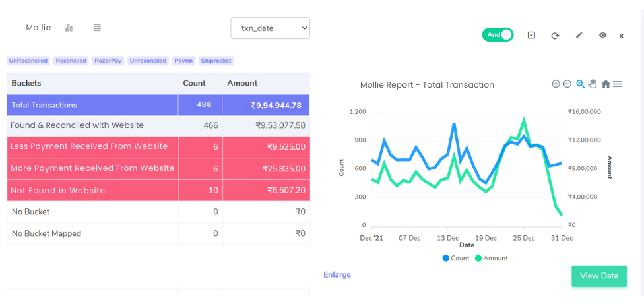
Task: Activate selection zoom magnifier on chart
Action: [580, 84]
